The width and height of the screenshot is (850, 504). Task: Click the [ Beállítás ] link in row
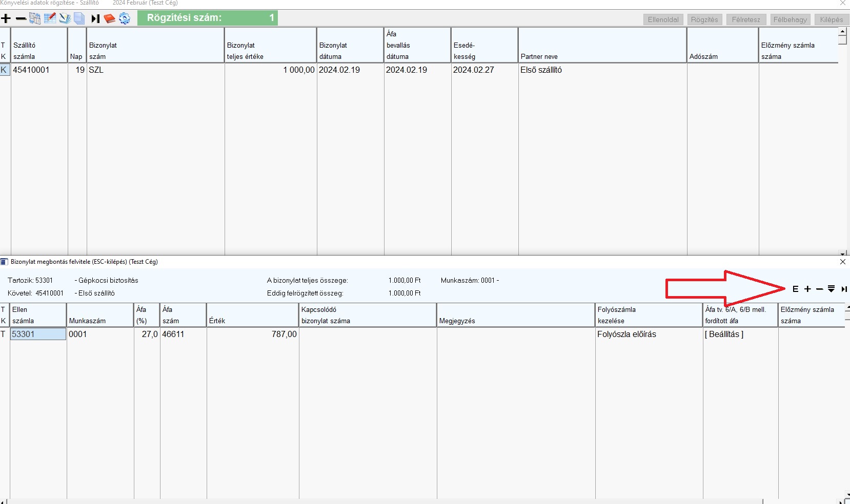(x=724, y=334)
